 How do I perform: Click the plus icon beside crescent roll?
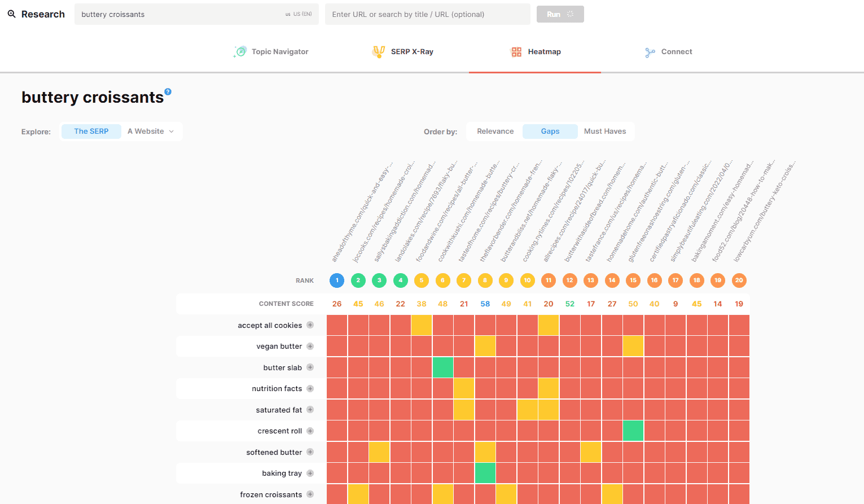coord(310,431)
